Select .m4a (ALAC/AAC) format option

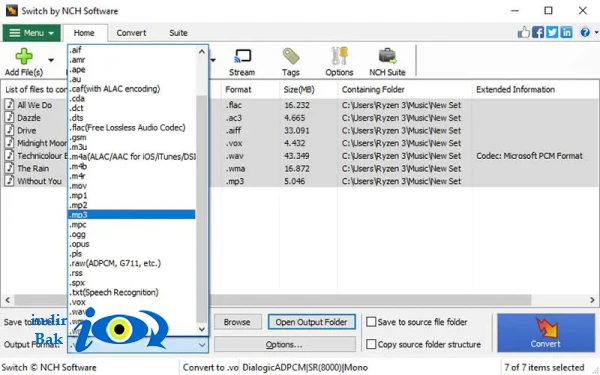[x=132, y=157]
